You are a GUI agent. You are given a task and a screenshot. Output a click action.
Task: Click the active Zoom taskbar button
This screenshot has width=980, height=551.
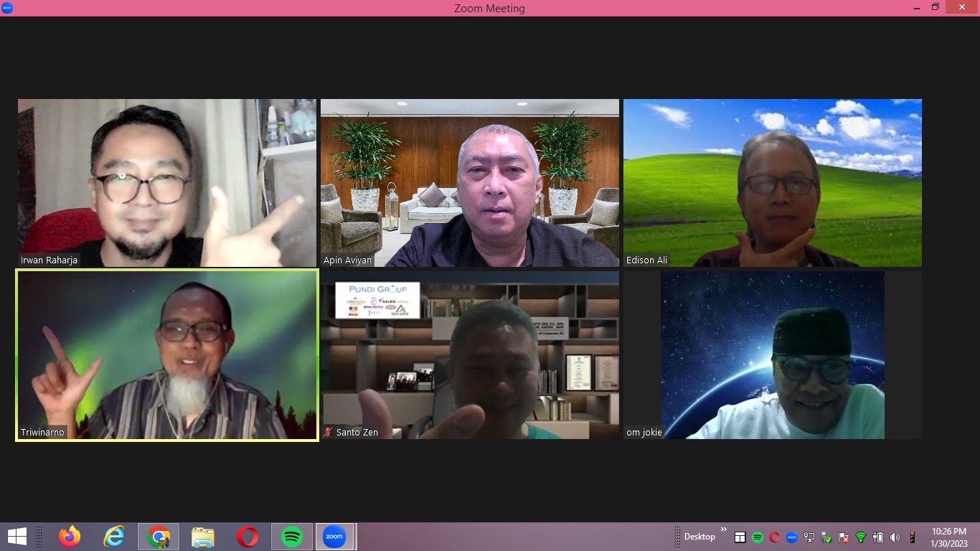(335, 537)
